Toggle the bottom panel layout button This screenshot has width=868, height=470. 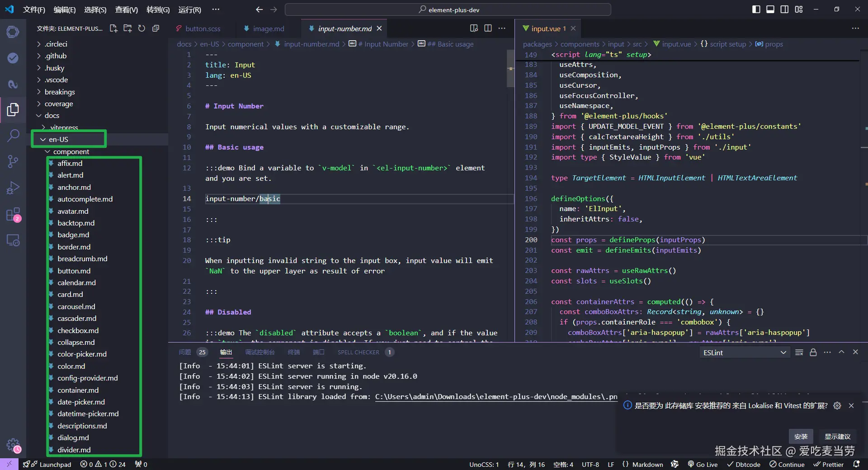click(x=770, y=9)
